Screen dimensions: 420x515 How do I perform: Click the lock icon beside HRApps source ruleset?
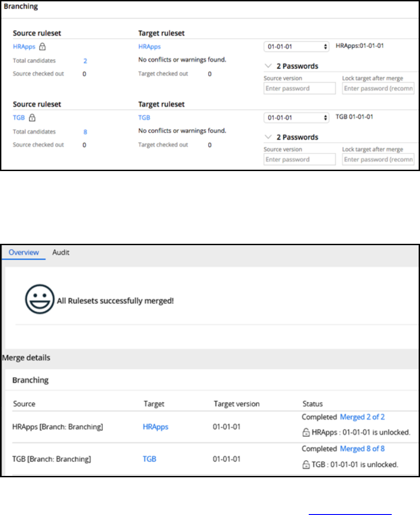tap(42, 47)
